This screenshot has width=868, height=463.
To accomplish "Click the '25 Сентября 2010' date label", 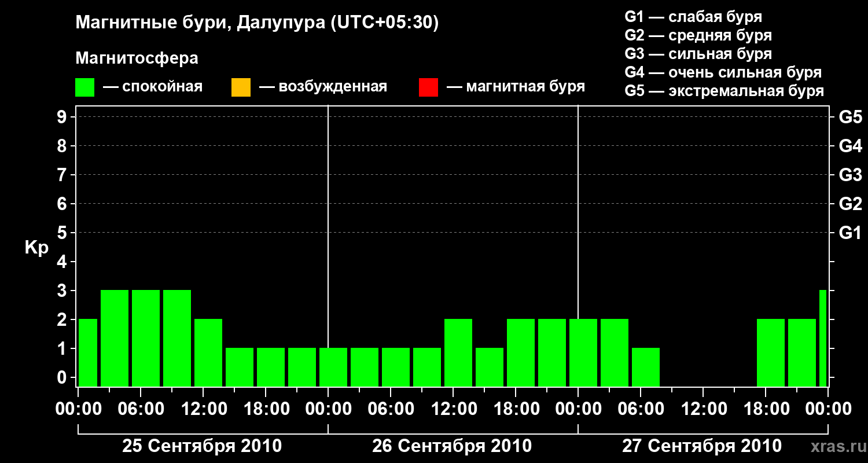I will [x=202, y=446].
